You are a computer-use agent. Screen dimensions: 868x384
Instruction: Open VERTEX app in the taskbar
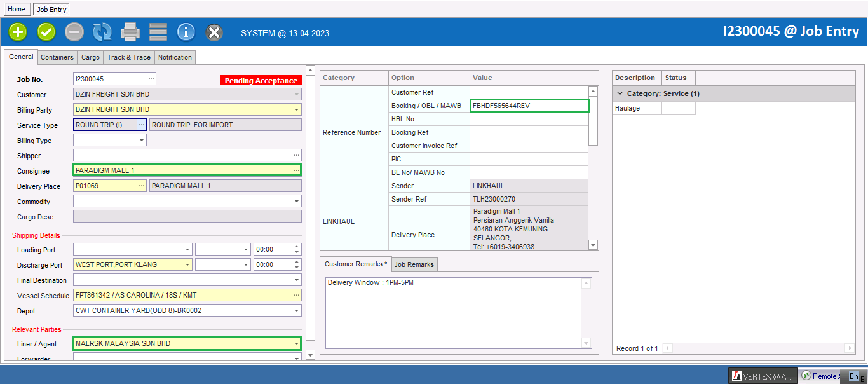(762, 376)
